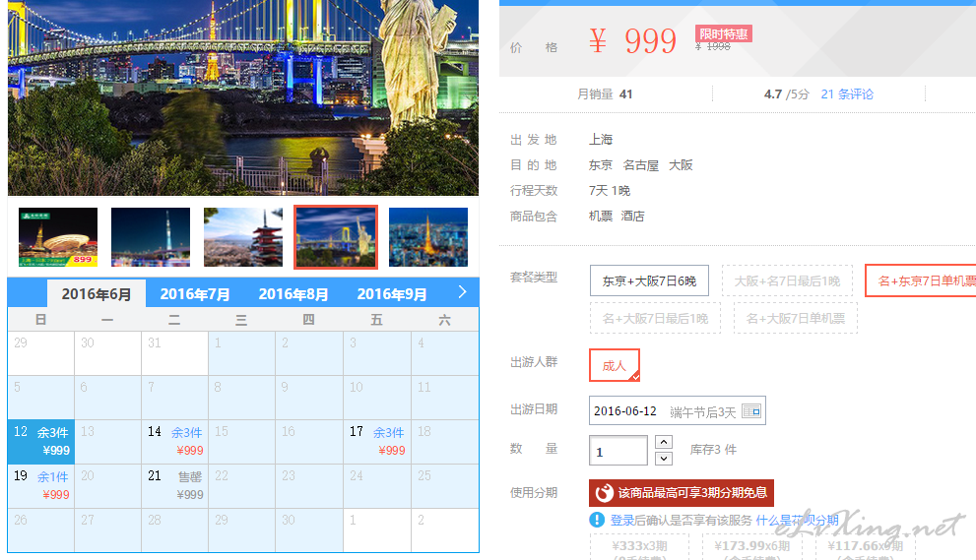This screenshot has width=976, height=560.
Task: Switch calendar to 2016年7月 tab
Action: tap(195, 293)
